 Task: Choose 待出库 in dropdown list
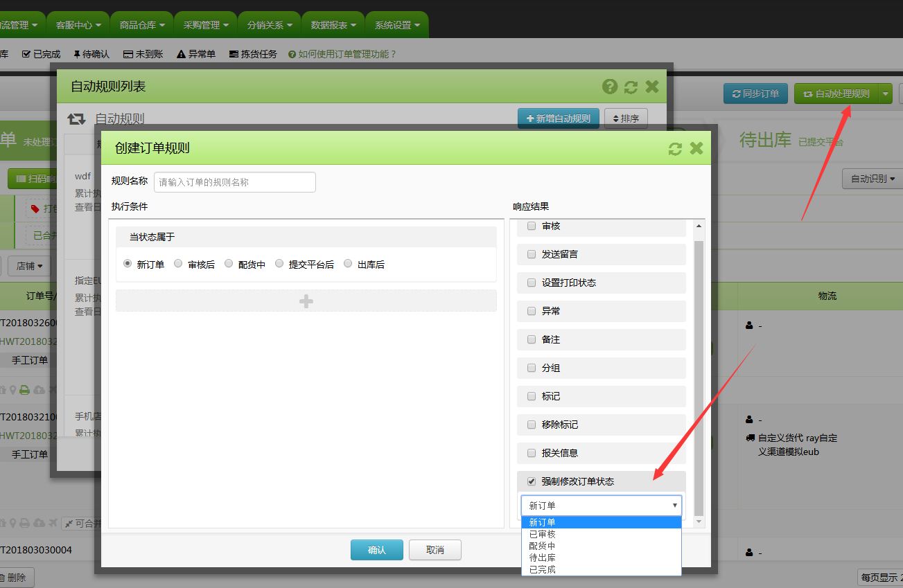coord(602,558)
